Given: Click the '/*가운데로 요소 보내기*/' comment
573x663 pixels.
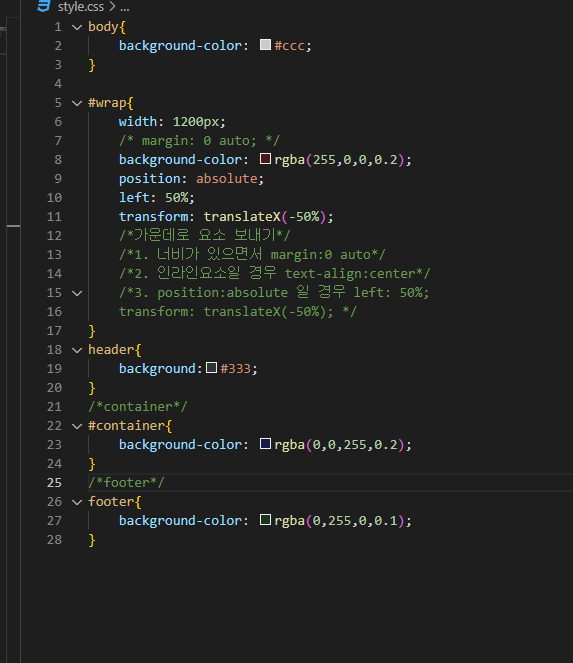Looking at the screenshot, I should click(205, 236).
